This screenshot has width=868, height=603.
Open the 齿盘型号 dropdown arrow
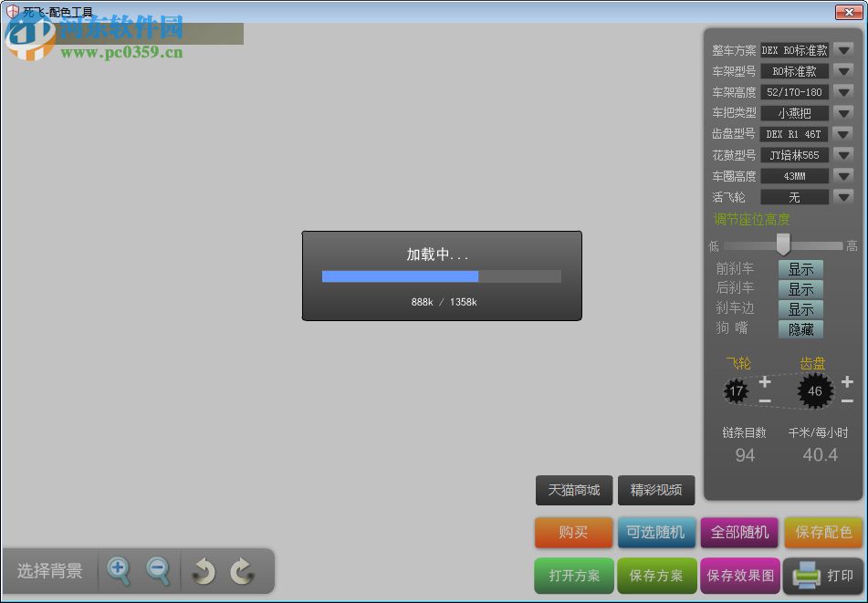(843, 134)
